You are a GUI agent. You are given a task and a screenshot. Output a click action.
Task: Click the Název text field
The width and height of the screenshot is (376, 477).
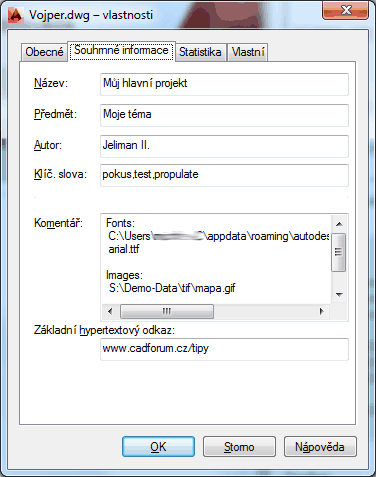[x=224, y=84]
